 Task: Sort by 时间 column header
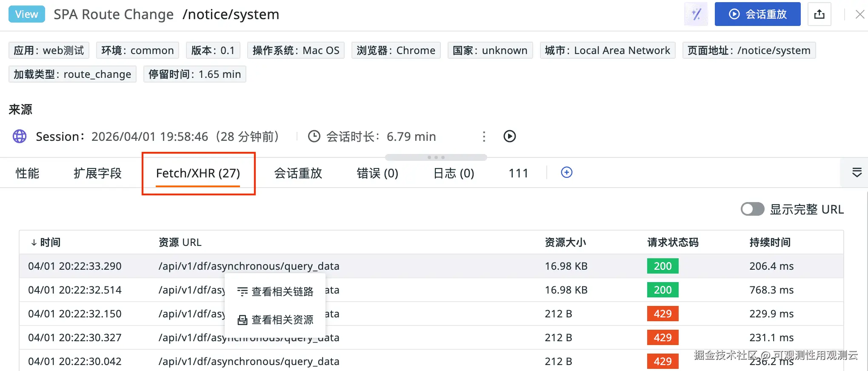(x=46, y=243)
